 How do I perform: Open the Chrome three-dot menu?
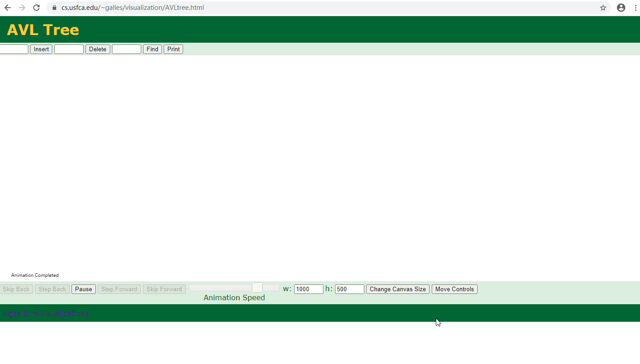[x=635, y=8]
